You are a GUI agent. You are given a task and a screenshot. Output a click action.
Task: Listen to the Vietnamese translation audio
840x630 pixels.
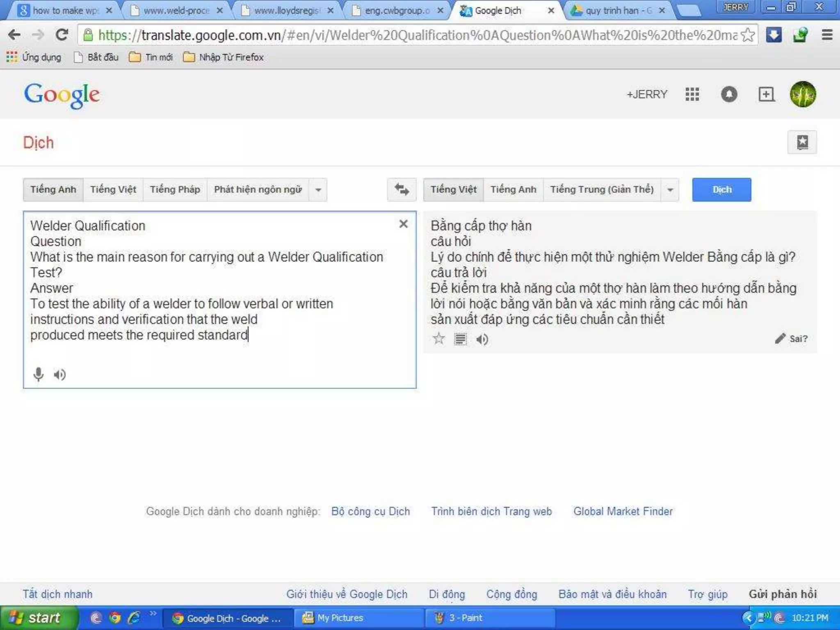click(x=482, y=339)
